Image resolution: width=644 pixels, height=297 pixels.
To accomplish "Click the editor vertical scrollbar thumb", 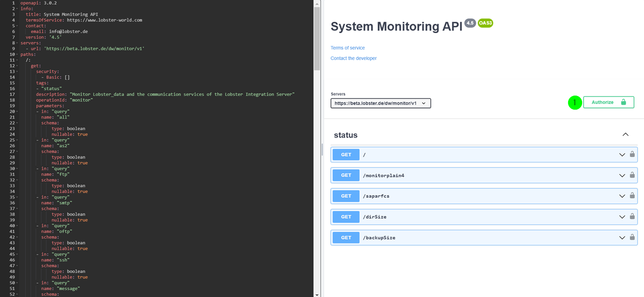I will [317, 38].
